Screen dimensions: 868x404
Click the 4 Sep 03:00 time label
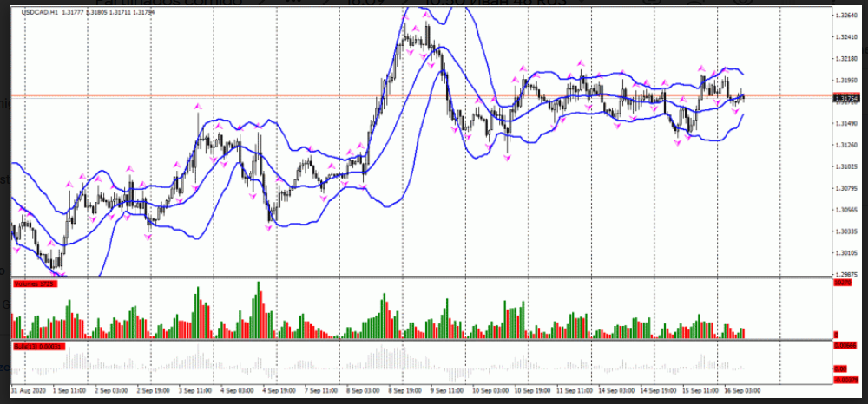238,392
